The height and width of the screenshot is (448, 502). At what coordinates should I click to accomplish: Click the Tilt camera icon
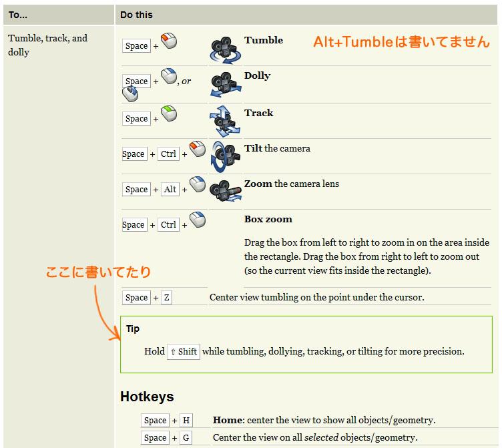[225, 155]
